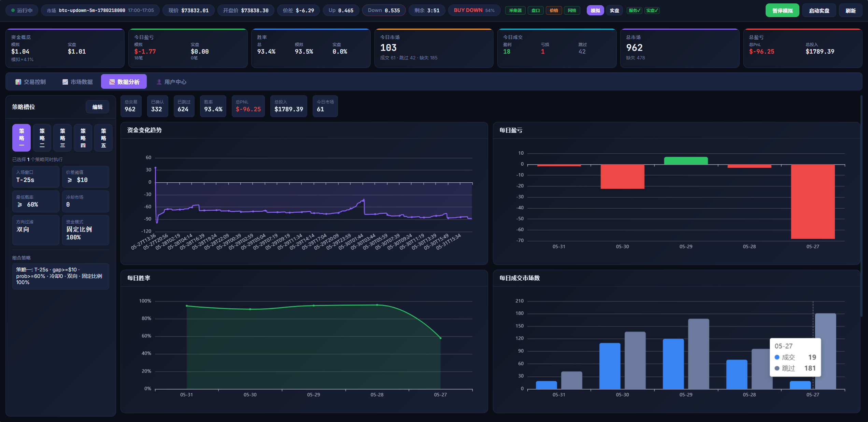Click the 服务✓ indicator badge

(x=635, y=11)
